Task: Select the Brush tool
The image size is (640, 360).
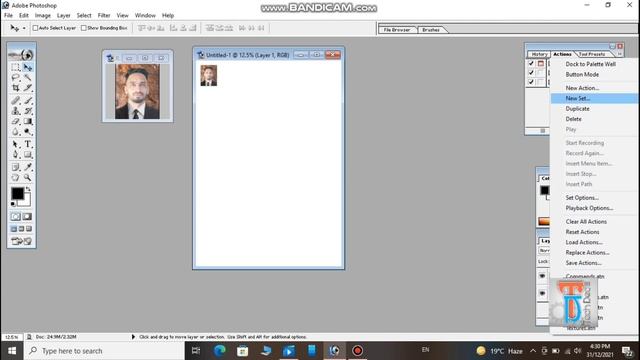Action: (x=28, y=100)
